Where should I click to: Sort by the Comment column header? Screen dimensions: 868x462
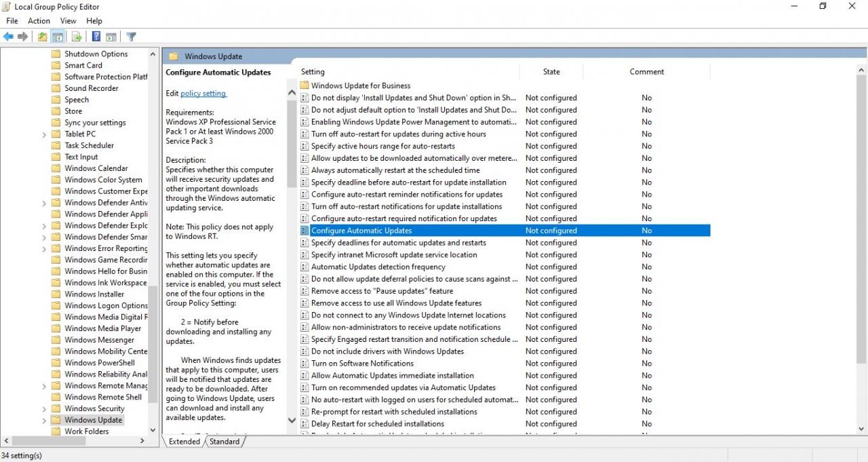pos(646,72)
